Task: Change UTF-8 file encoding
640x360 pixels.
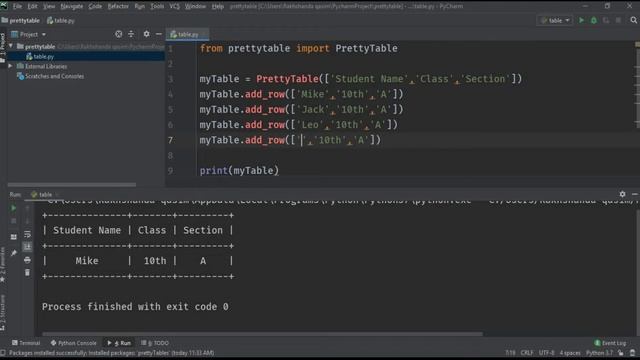Action: click(x=547, y=353)
